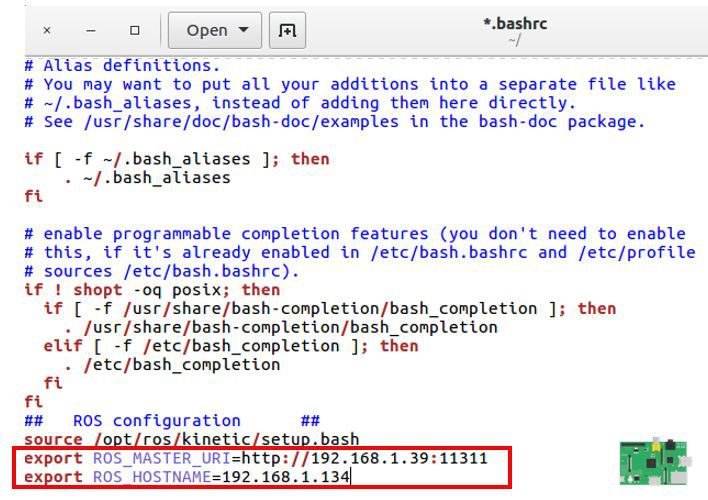Image resolution: width=708 pixels, height=500 pixels.
Task: Click the Open button label
Action: coord(207,30)
